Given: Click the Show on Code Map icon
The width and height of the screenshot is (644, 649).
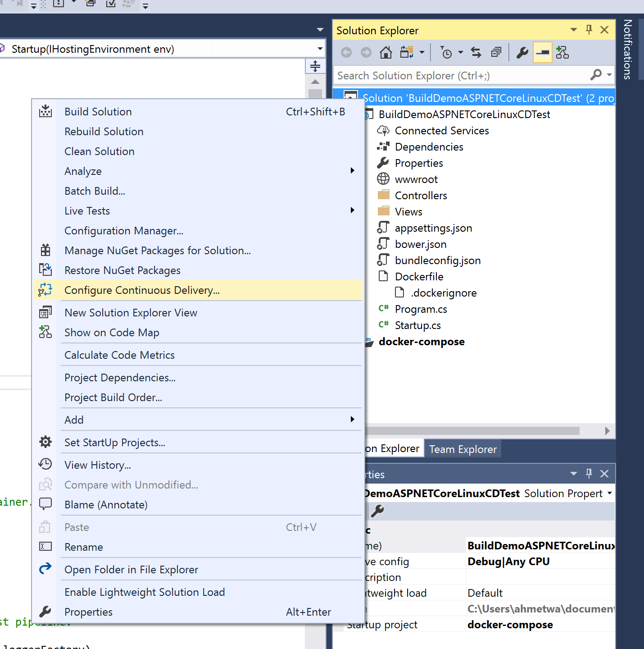Looking at the screenshot, I should (x=45, y=332).
